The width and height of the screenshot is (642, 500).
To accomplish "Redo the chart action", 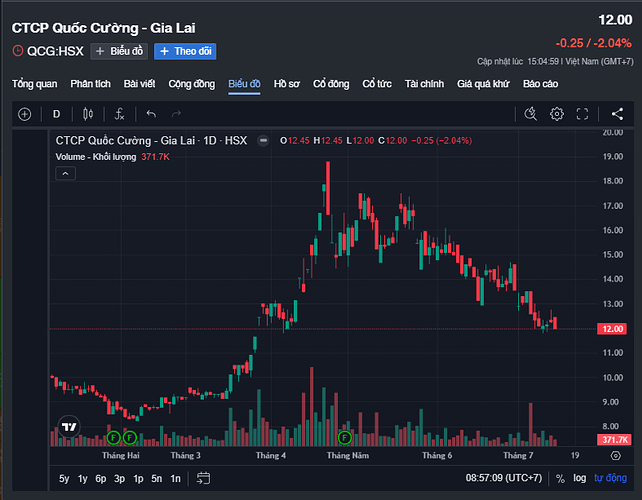I will click(176, 114).
